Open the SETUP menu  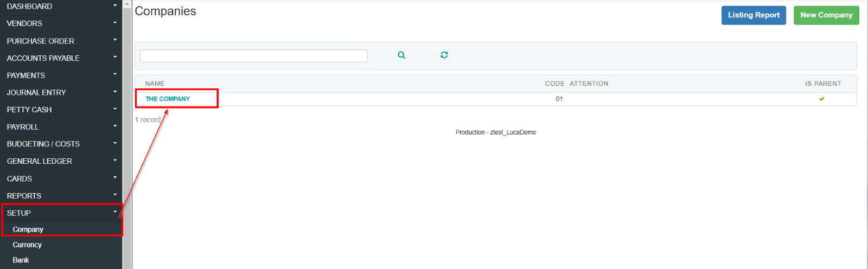tap(19, 213)
